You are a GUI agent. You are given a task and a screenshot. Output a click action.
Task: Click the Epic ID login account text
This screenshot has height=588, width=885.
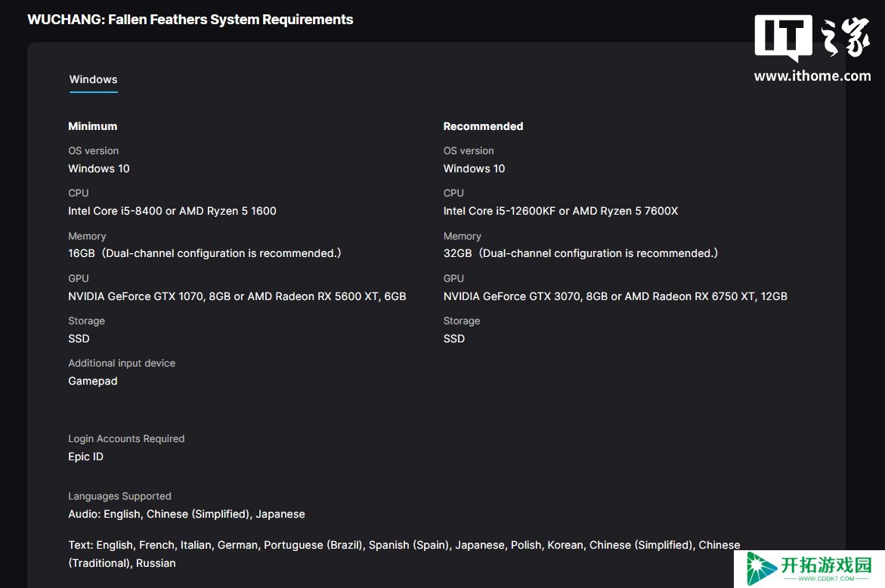tap(86, 456)
